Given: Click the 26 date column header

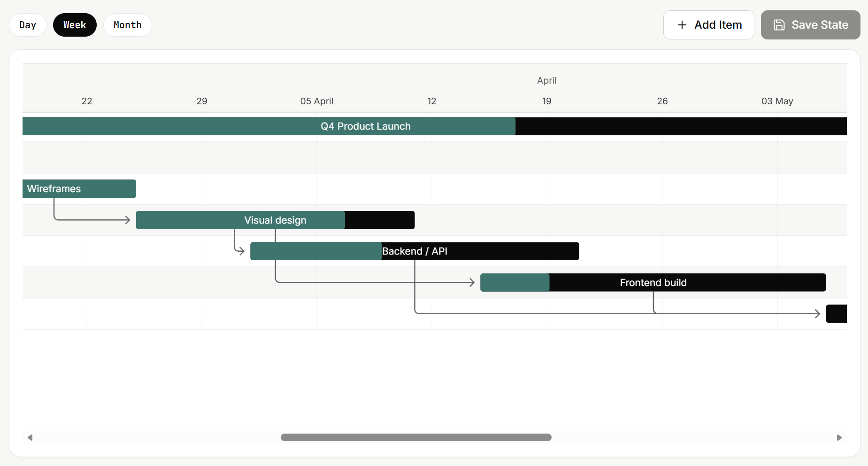Looking at the screenshot, I should click(662, 101).
